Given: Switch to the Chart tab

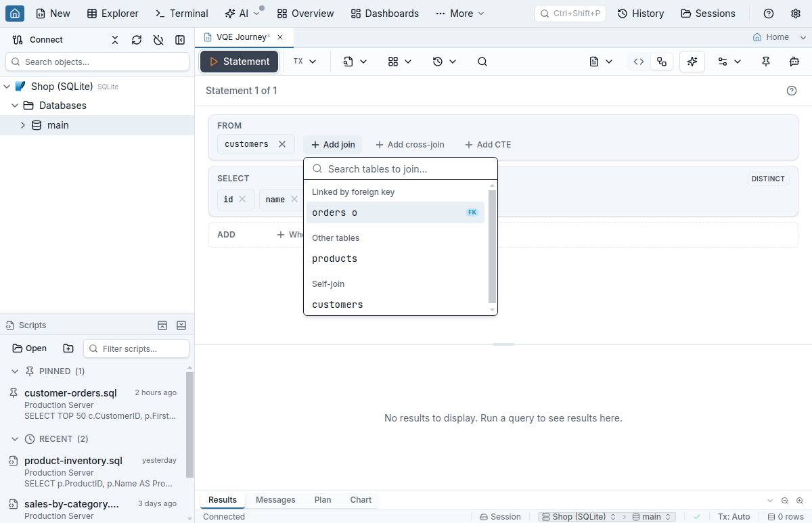Looking at the screenshot, I should click(x=361, y=500).
